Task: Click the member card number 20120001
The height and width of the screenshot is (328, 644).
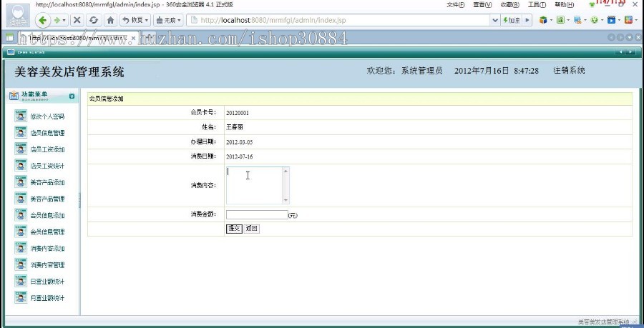Action: pyautogui.click(x=238, y=113)
